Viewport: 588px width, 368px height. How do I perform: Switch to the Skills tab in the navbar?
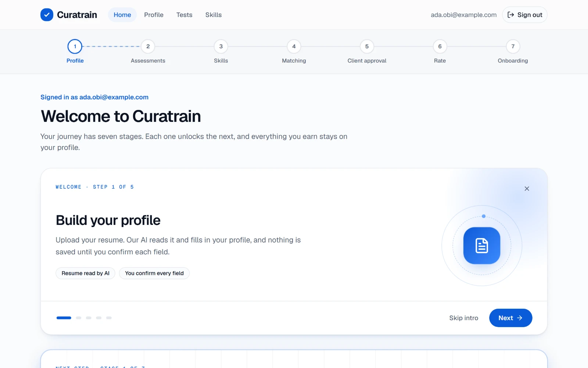[214, 15]
